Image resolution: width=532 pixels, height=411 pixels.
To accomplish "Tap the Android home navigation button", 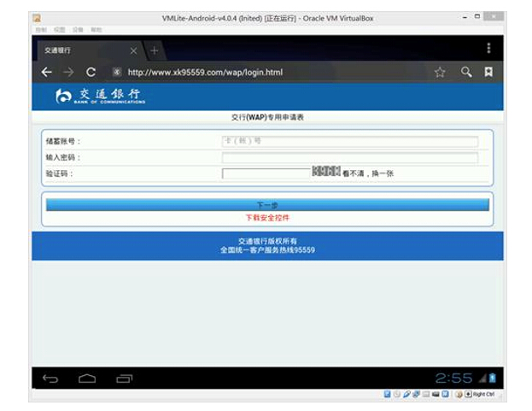I will pos(87,379).
